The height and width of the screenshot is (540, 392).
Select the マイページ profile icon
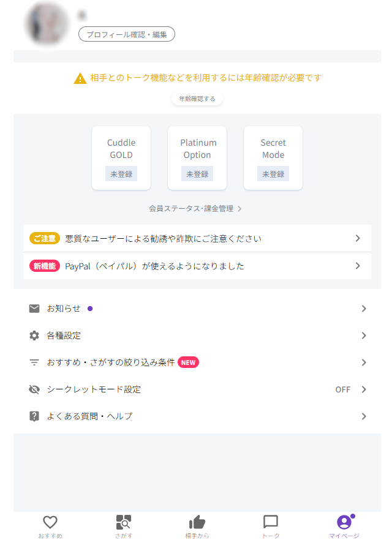(344, 522)
